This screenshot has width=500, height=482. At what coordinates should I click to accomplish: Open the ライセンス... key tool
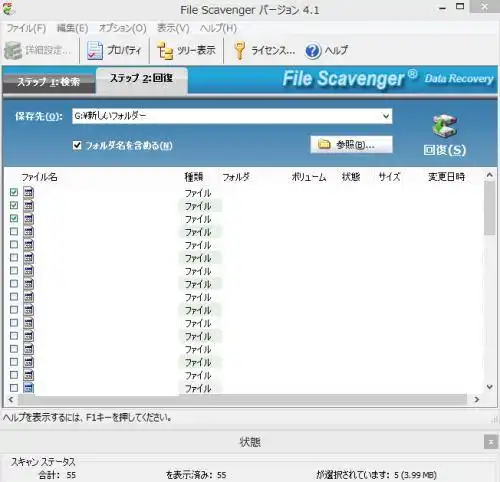[x=264, y=51]
